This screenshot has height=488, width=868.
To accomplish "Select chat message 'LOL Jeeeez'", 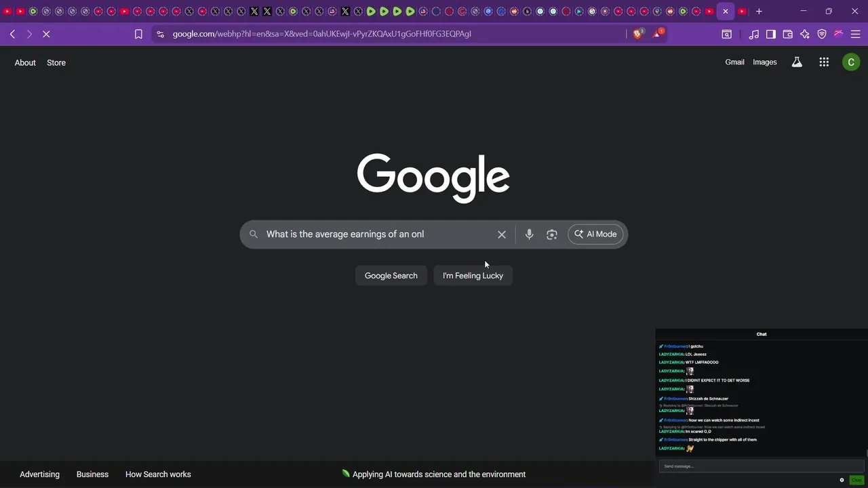I will point(696,354).
